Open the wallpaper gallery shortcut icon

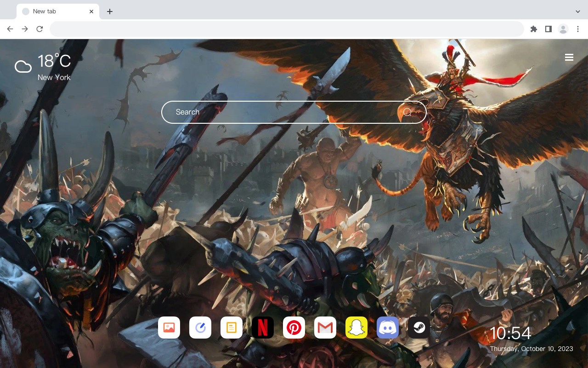click(x=169, y=328)
